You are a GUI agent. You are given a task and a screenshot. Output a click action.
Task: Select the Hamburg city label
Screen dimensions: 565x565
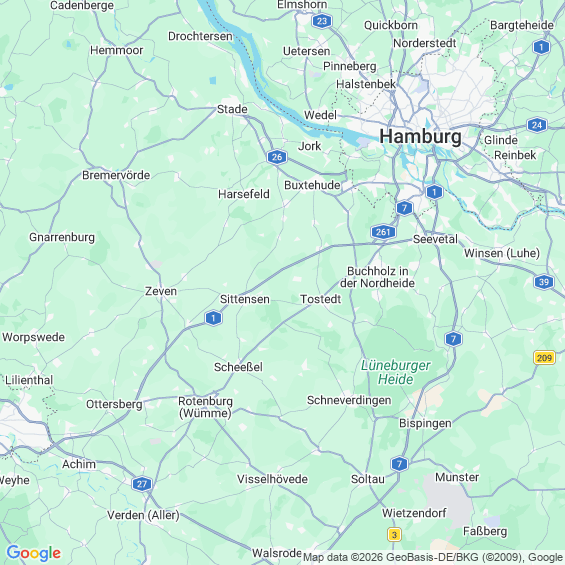pos(421,137)
